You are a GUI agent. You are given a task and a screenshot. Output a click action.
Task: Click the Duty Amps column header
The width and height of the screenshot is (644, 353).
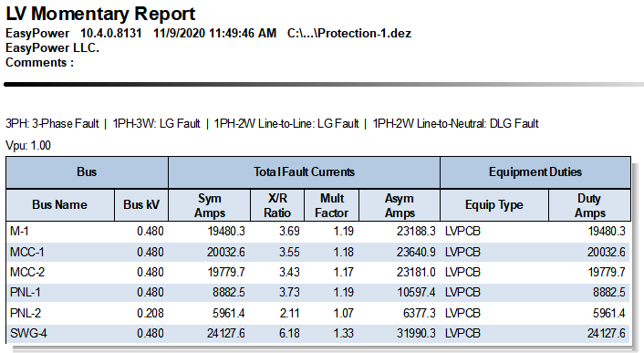(589, 205)
